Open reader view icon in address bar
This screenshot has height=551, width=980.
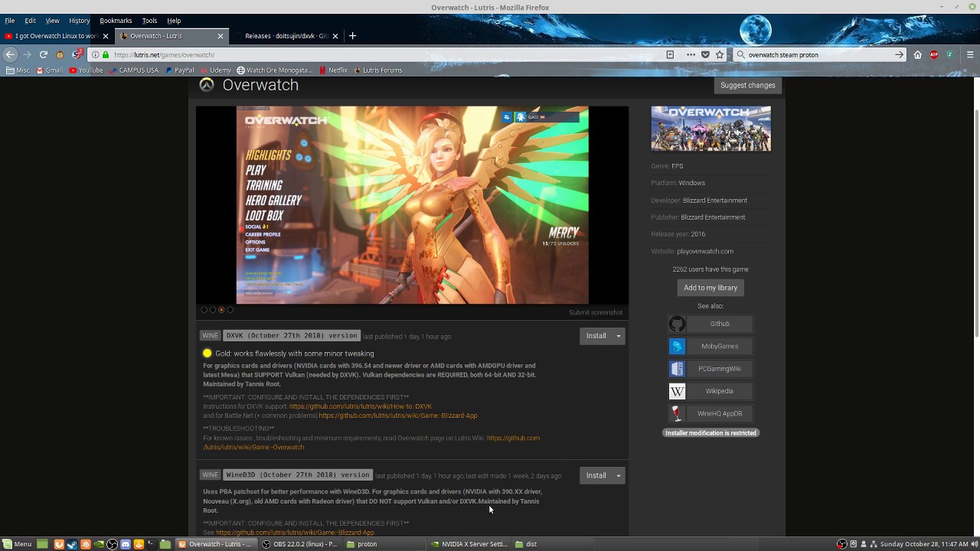[x=670, y=54]
